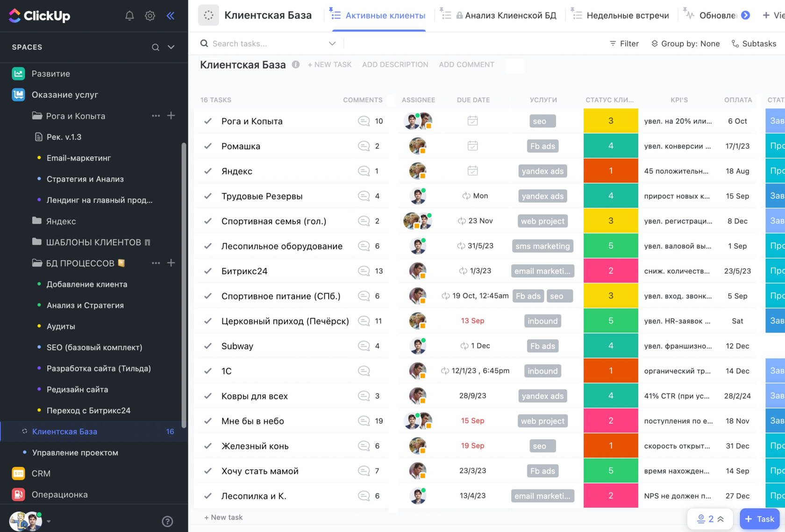Viewport: 785px width, 532px height.
Task: Open the Email-маркетинг list
Action: (78, 158)
